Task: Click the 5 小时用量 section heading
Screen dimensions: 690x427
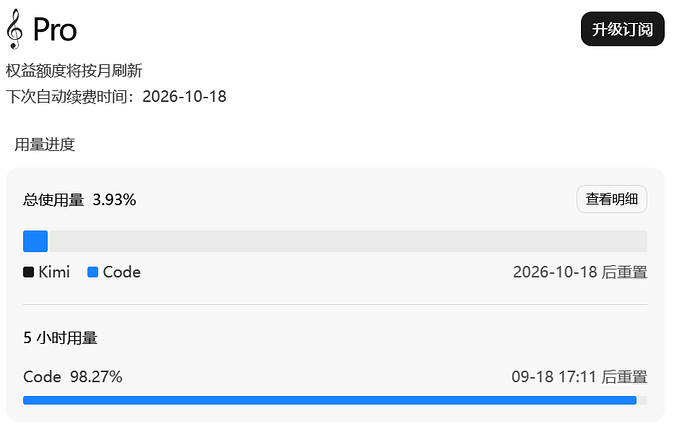Action: (x=60, y=338)
